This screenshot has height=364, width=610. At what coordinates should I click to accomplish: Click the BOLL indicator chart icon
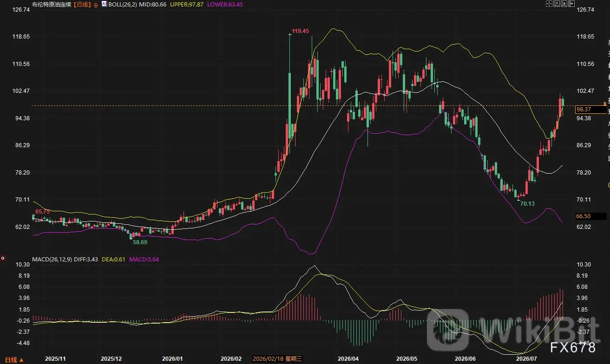click(x=104, y=4)
